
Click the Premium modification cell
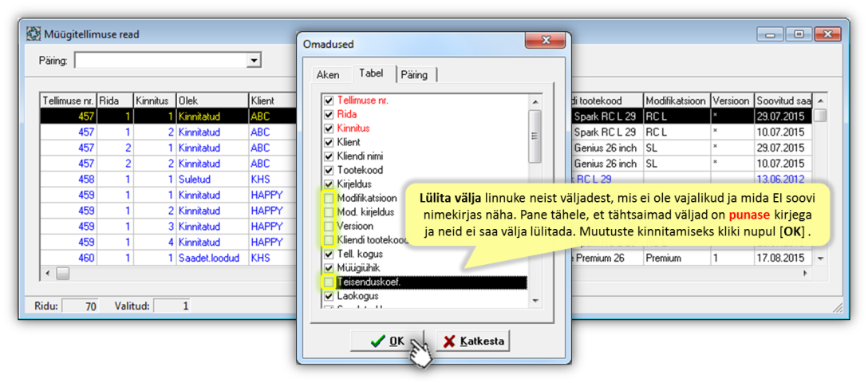pos(677,258)
